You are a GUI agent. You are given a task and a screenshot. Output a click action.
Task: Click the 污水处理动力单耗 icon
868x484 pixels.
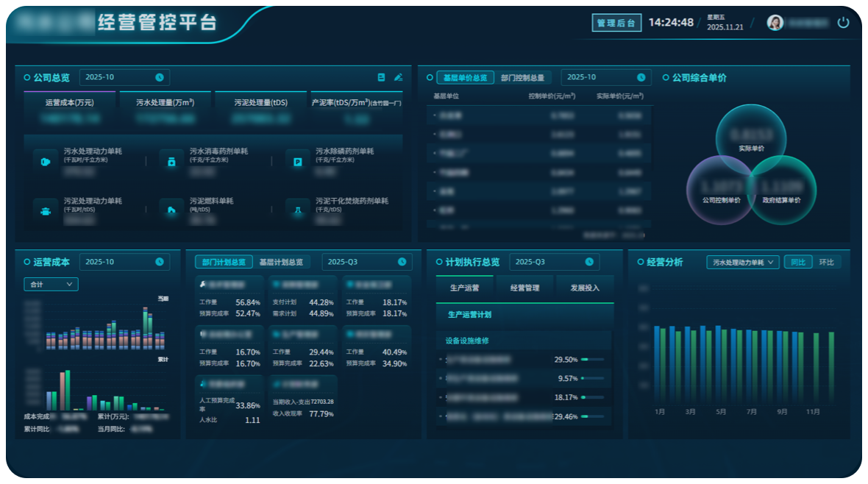[46, 162]
